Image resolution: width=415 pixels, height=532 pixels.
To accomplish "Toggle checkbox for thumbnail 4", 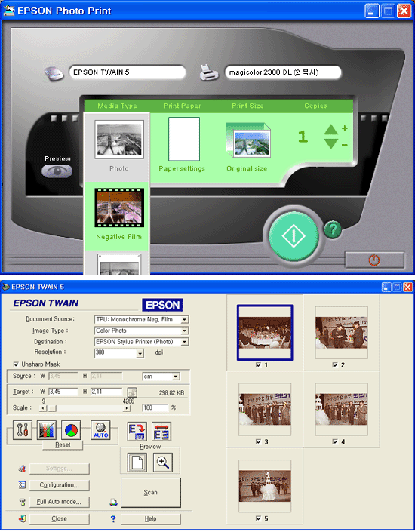I will tap(335, 441).
